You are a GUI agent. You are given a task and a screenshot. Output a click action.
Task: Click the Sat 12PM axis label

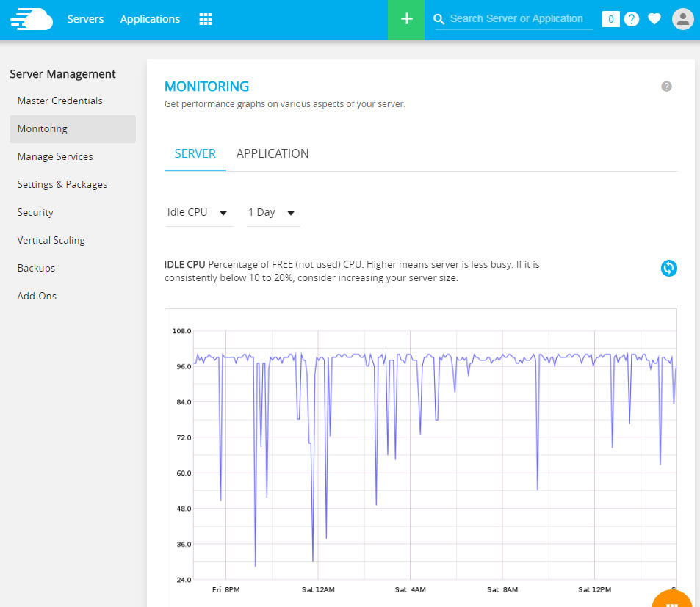(x=595, y=589)
